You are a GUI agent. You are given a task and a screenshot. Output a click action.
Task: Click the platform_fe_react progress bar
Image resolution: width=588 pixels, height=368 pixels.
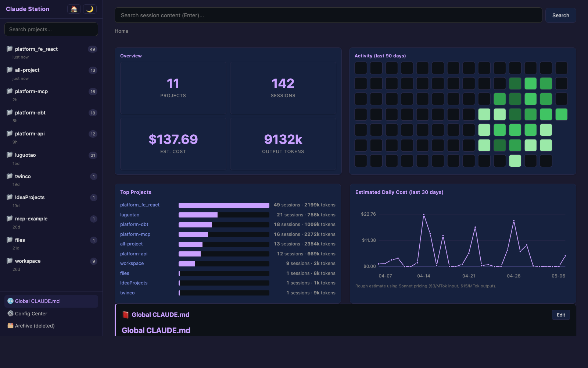click(224, 205)
